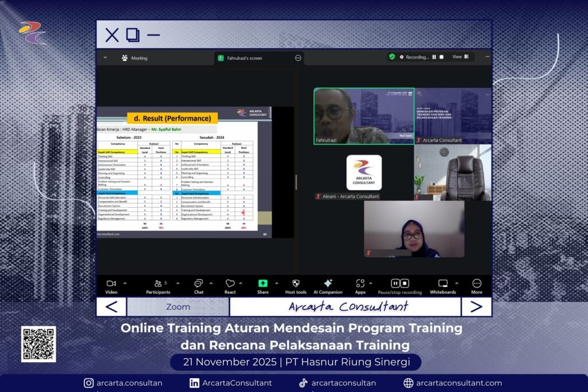Viewport: 588px width, 392px height.
Task: Stop the recording in bottom toolbar
Action: 405,284
